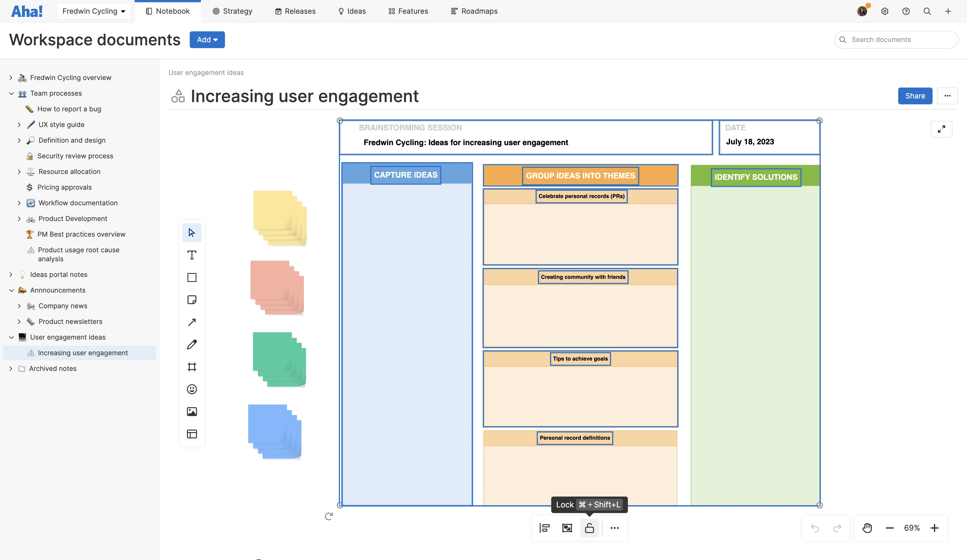The width and height of the screenshot is (967, 560).
Task: Switch to the Roadmaps tab
Action: tap(474, 11)
